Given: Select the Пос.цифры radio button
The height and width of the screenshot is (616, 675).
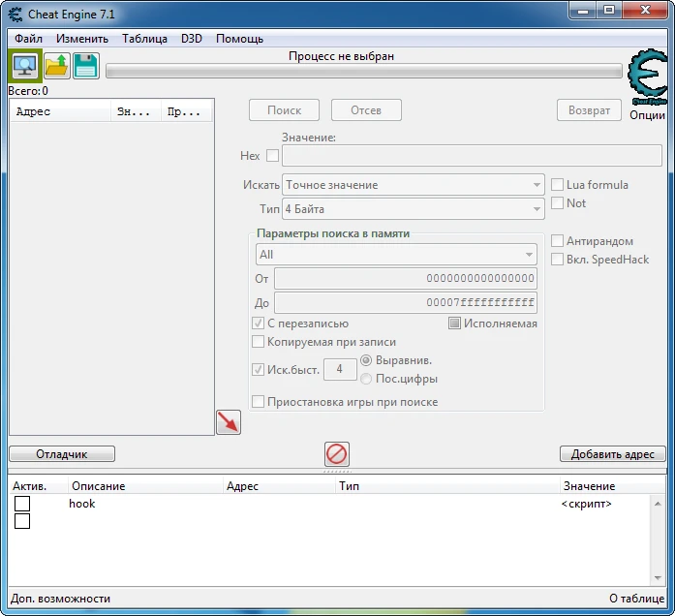Looking at the screenshot, I should (x=366, y=379).
